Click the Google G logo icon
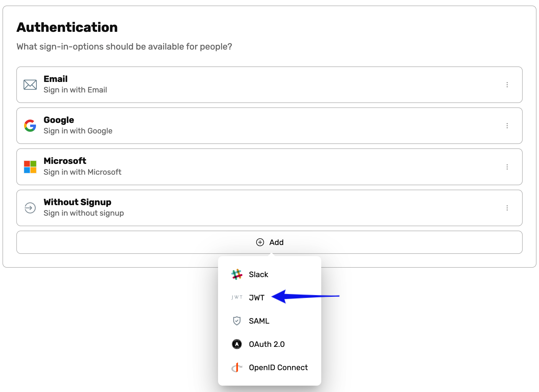Image resolution: width=539 pixels, height=392 pixels. pyautogui.click(x=30, y=125)
